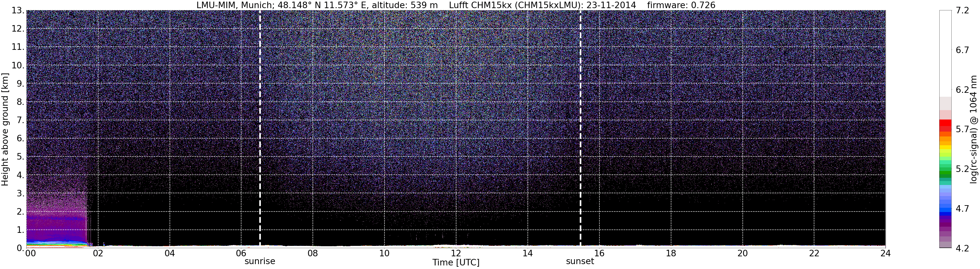Click y-axis tick label '2.'

(x=20, y=212)
